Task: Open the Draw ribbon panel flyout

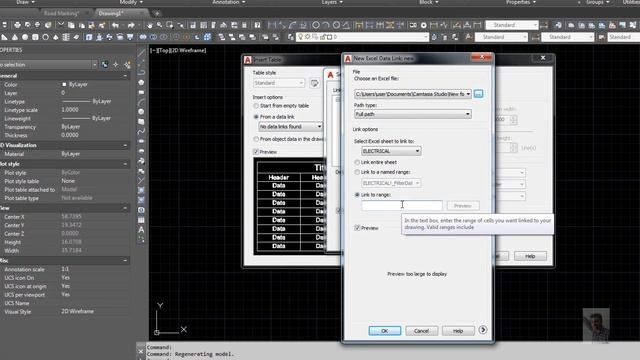Action: point(25,2)
